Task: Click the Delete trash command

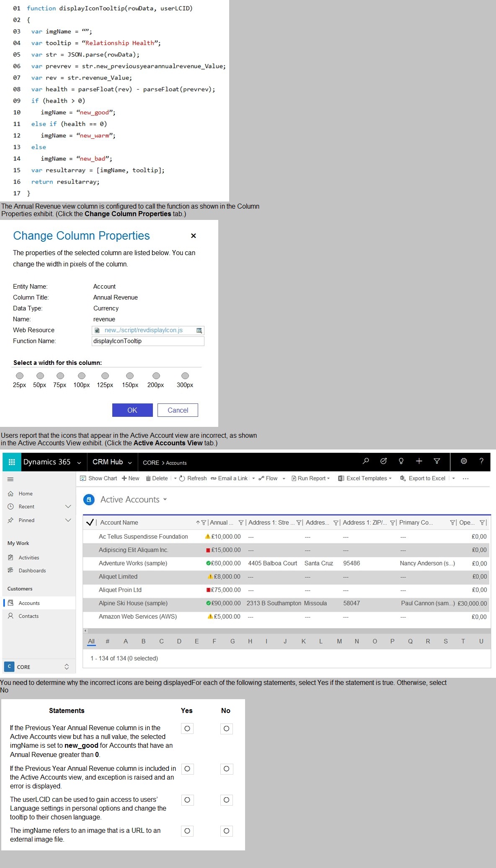Action: [x=157, y=478]
